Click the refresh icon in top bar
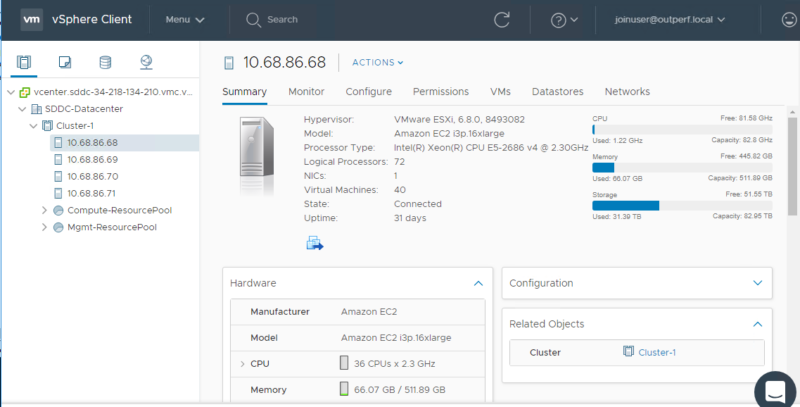Image resolution: width=800 pixels, height=407 pixels. coord(502,19)
